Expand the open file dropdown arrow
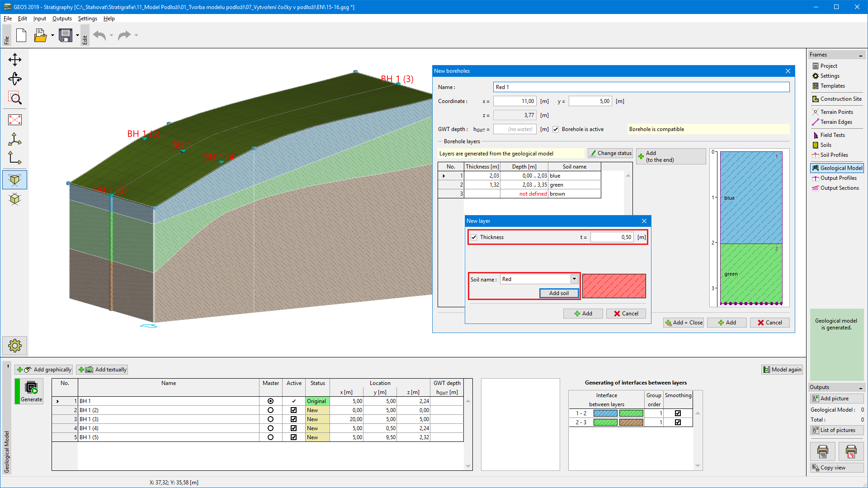 pyautogui.click(x=52, y=35)
